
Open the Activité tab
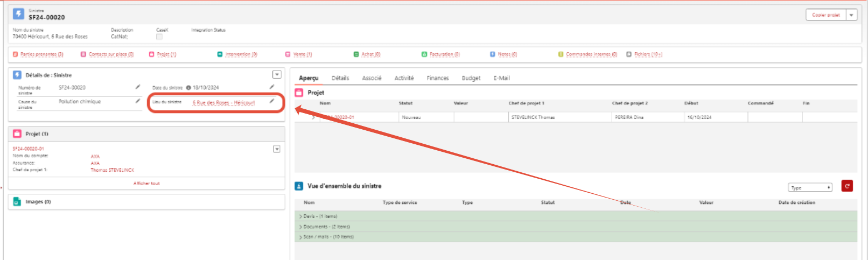point(404,78)
